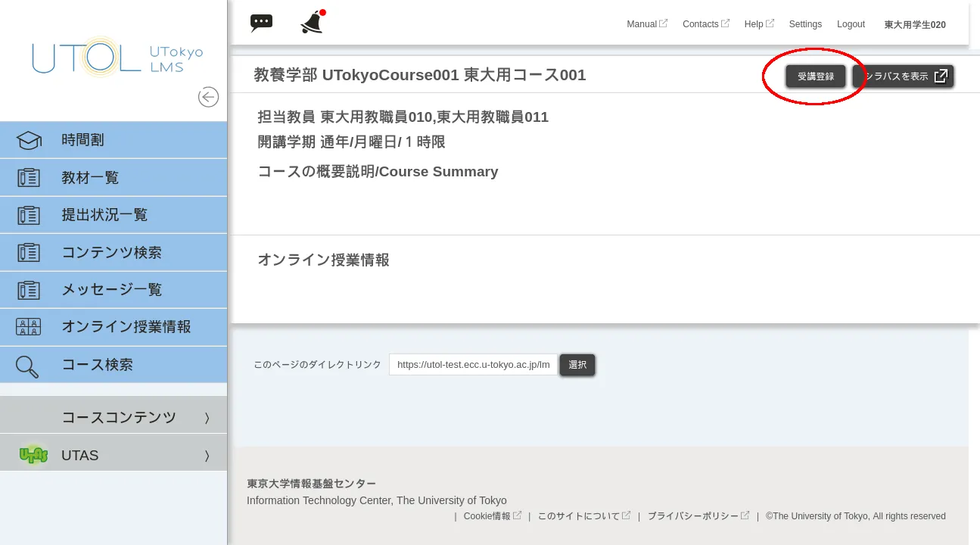The height and width of the screenshot is (545, 980).
Task: Click the シラバスを表示 button
Action: [x=904, y=76]
